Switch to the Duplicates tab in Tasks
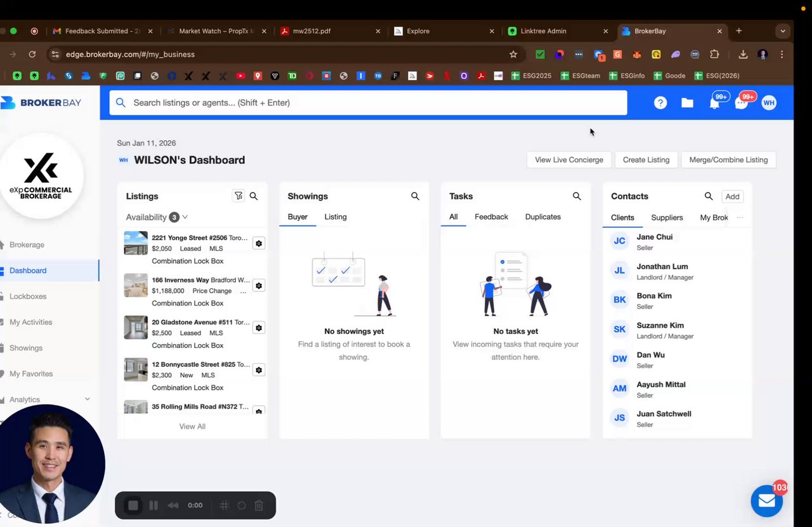 (543, 217)
